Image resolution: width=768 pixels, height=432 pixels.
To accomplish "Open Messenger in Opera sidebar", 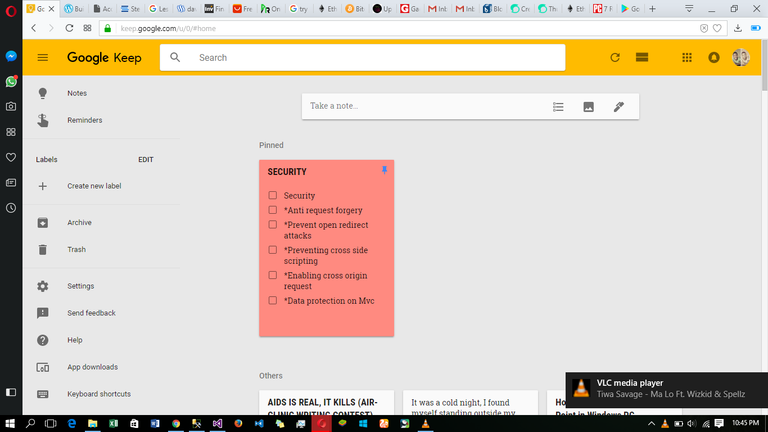I will 11,56.
